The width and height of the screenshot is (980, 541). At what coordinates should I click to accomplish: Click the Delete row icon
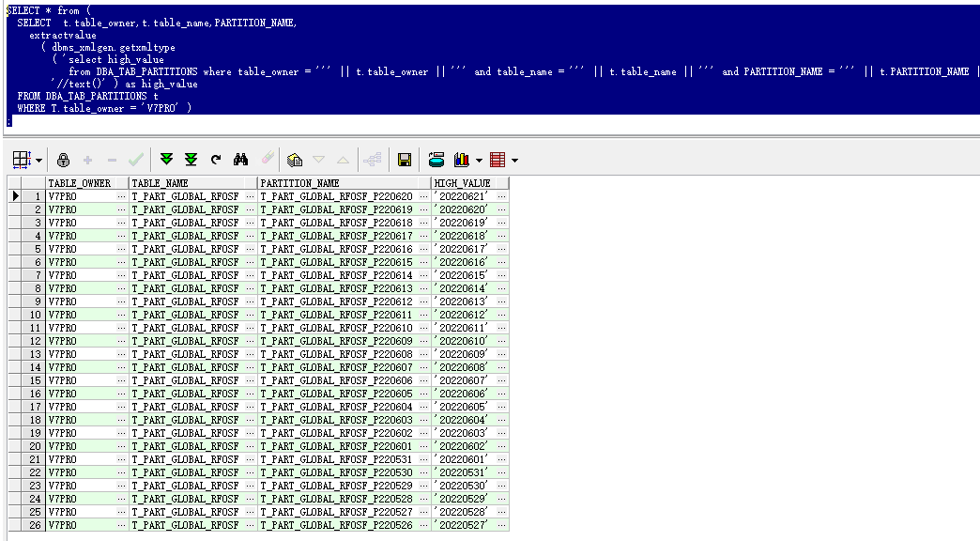[110, 159]
